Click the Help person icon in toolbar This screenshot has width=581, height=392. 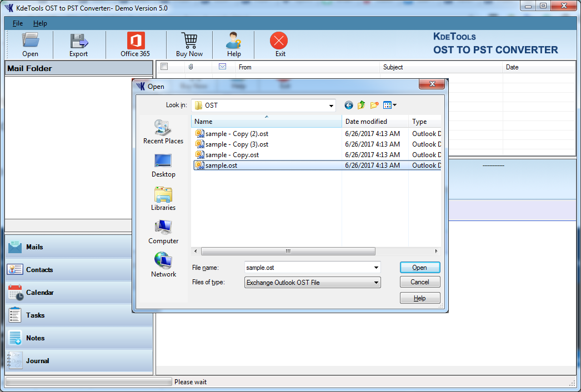pos(234,41)
